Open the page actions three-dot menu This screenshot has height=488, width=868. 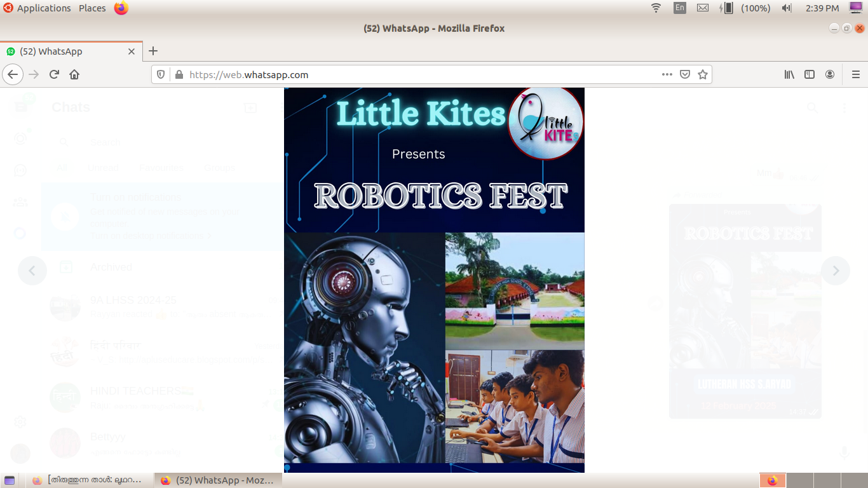[x=667, y=74]
